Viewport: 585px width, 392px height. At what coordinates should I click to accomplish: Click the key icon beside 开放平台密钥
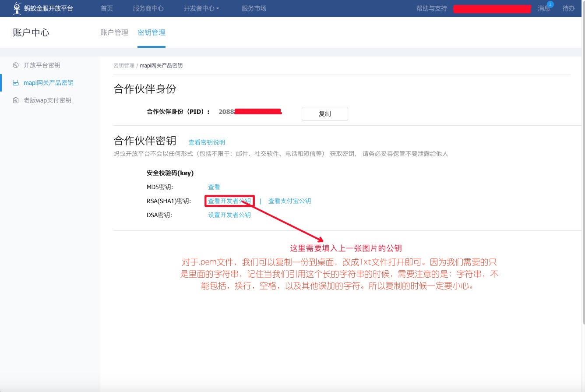pyautogui.click(x=16, y=65)
